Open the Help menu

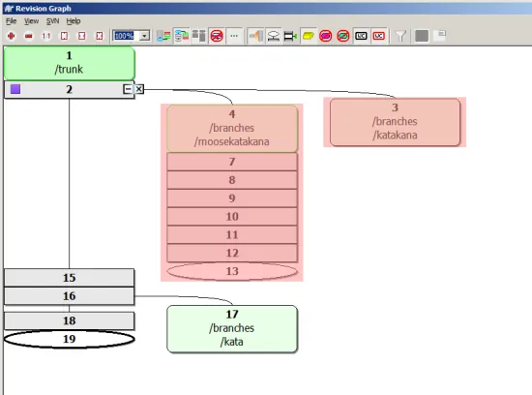point(74,21)
